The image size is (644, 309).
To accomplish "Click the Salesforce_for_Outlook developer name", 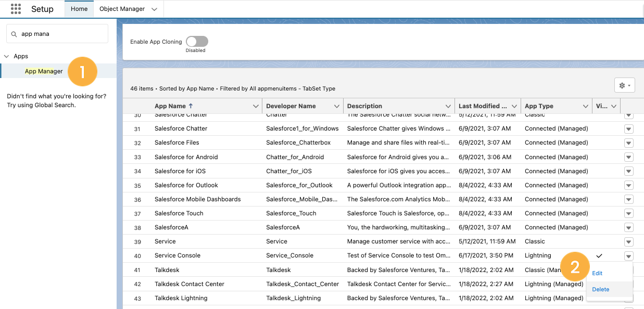I will [299, 185].
